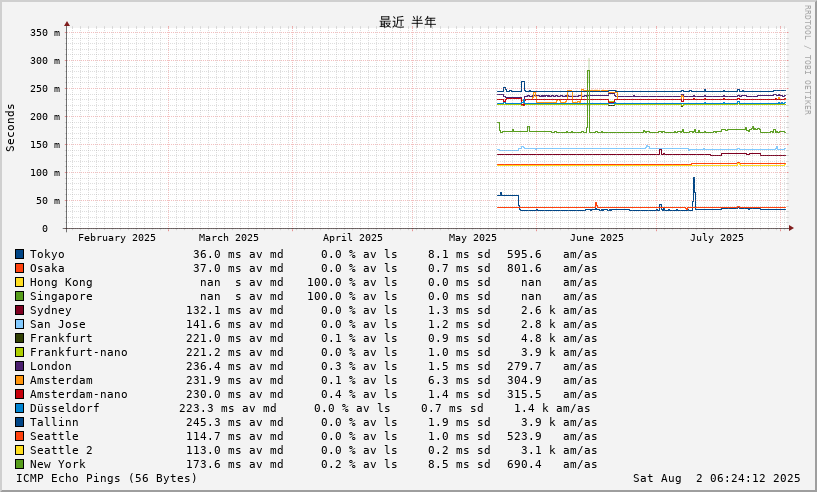Select the London legend label
The height and width of the screenshot is (492, 817).
tap(51, 366)
